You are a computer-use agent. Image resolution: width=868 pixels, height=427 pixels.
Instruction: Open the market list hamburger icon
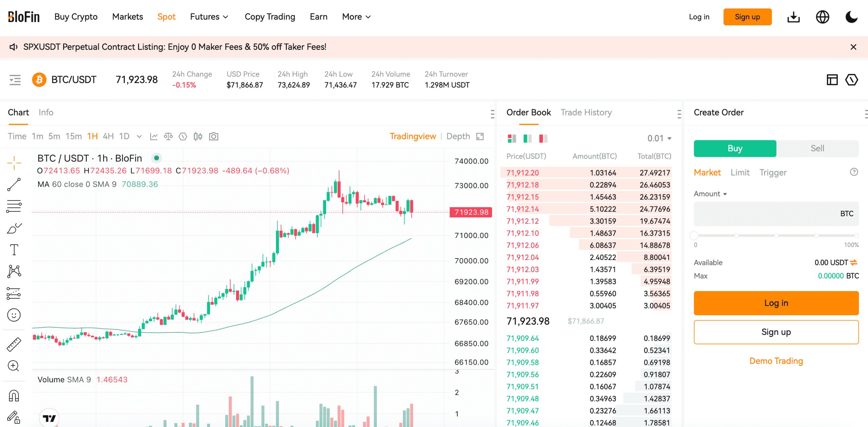[x=15, y=80]
